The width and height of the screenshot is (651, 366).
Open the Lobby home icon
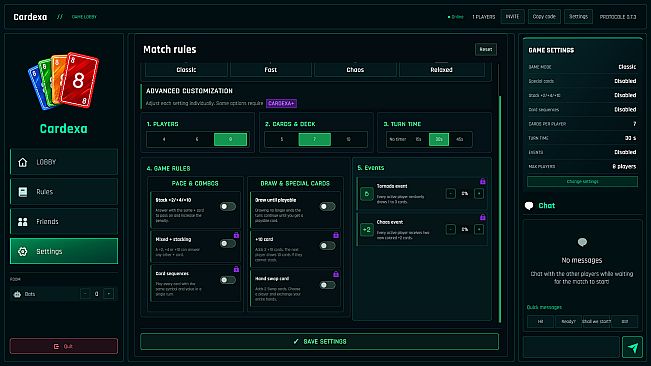22,162
